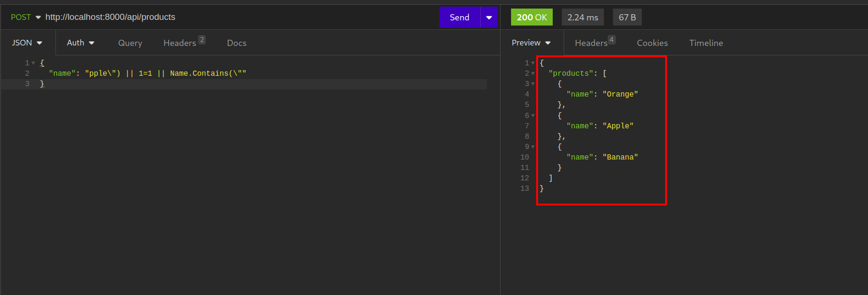
Task: Open the Timeline tab
Action: pos(706,43)
